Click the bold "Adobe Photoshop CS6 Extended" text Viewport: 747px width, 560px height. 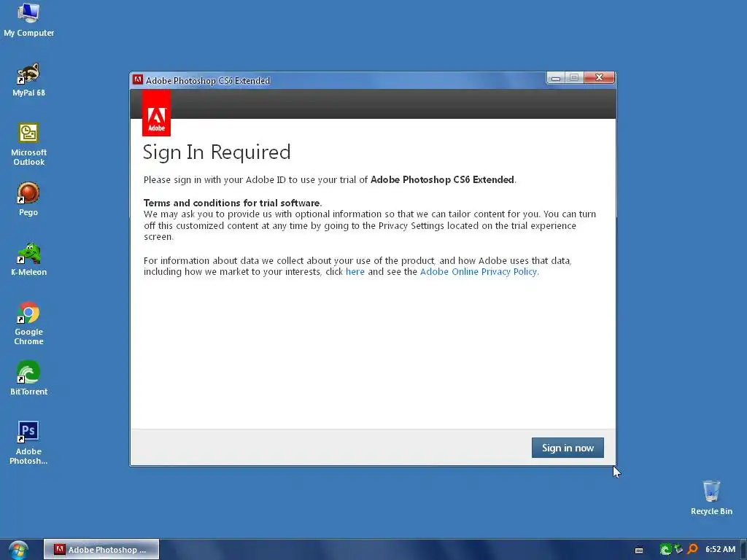(x=442, y=180)
